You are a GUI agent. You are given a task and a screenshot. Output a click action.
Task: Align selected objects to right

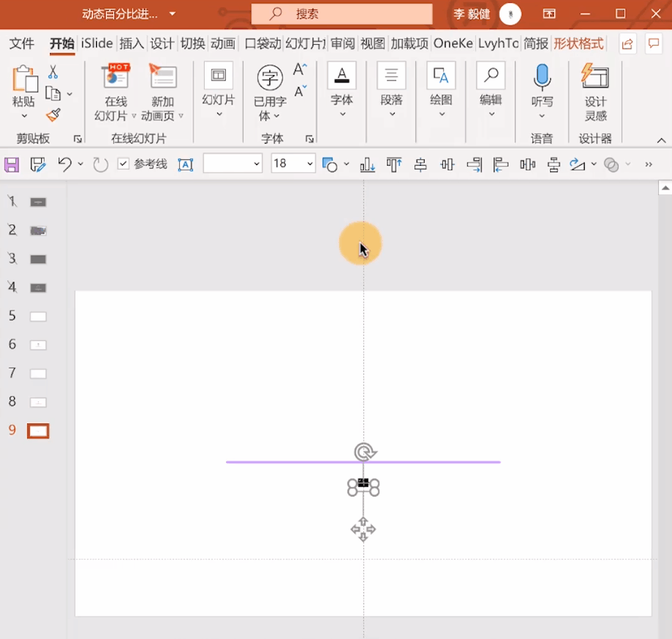(x=475, y=164)
